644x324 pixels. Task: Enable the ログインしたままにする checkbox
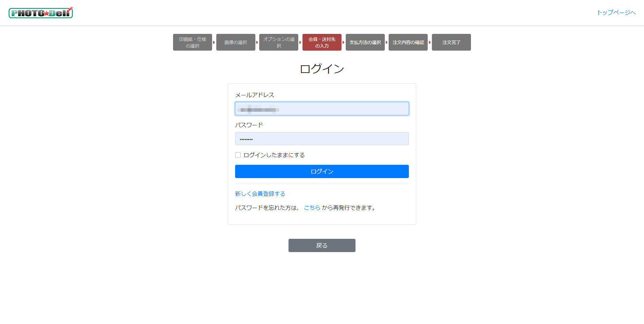pyautogui.click(x=238, y=155)
